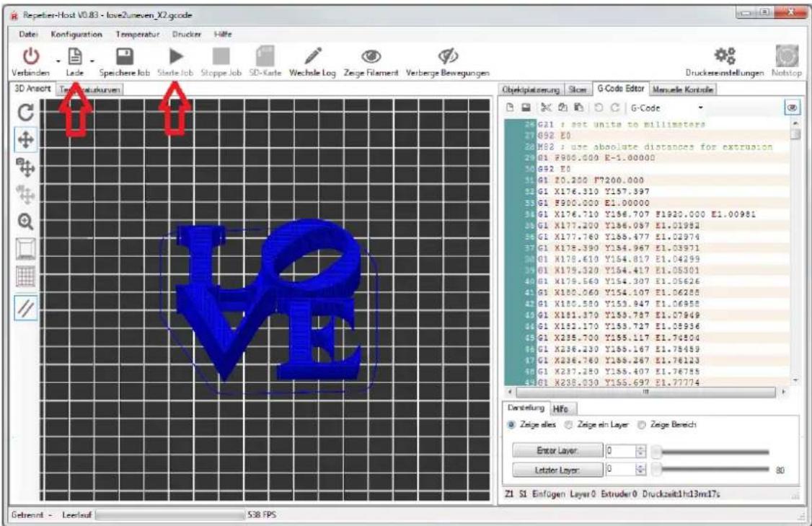Copy selected G-code lines
The width and height of the screenshot is (812, 526).
tap(563, 108)
